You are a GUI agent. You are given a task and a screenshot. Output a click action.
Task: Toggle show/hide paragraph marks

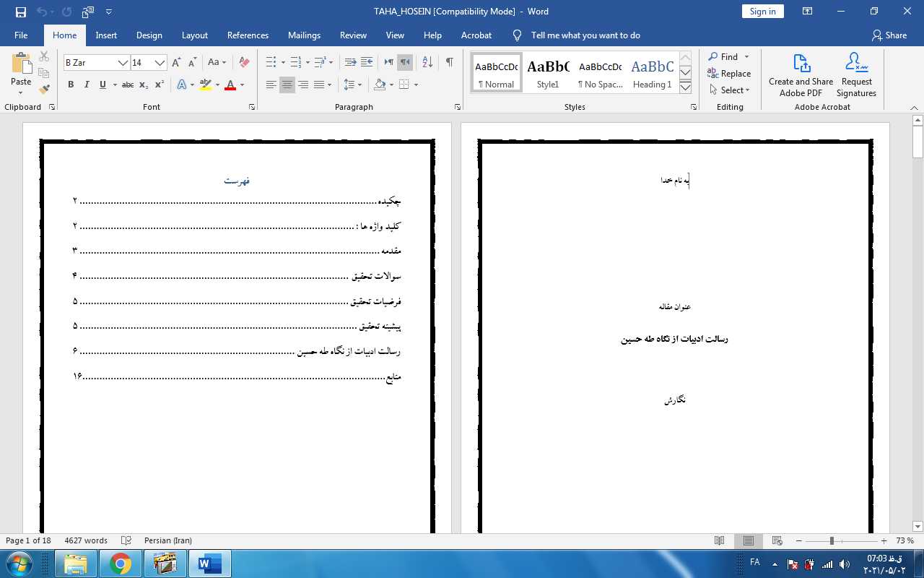click(449, 63)
